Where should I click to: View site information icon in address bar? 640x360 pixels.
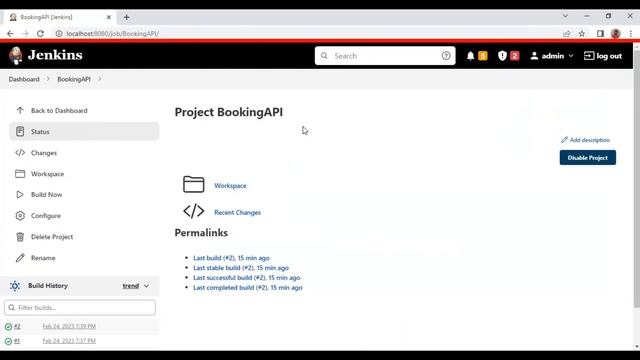click(x=59, y=33)
